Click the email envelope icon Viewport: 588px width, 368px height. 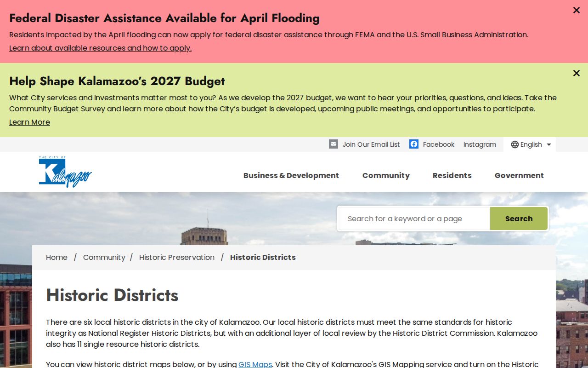(x=334, y=144)
